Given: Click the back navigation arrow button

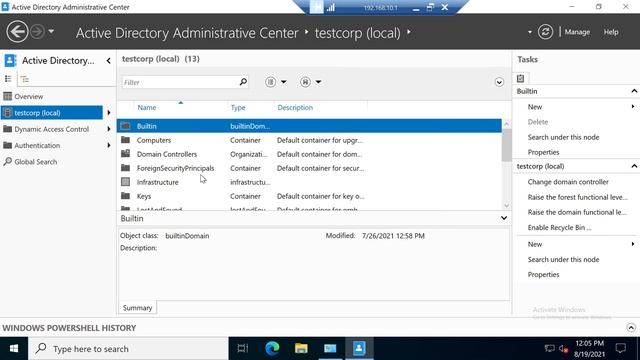Looking at the screenshot, I should (17, 31).
